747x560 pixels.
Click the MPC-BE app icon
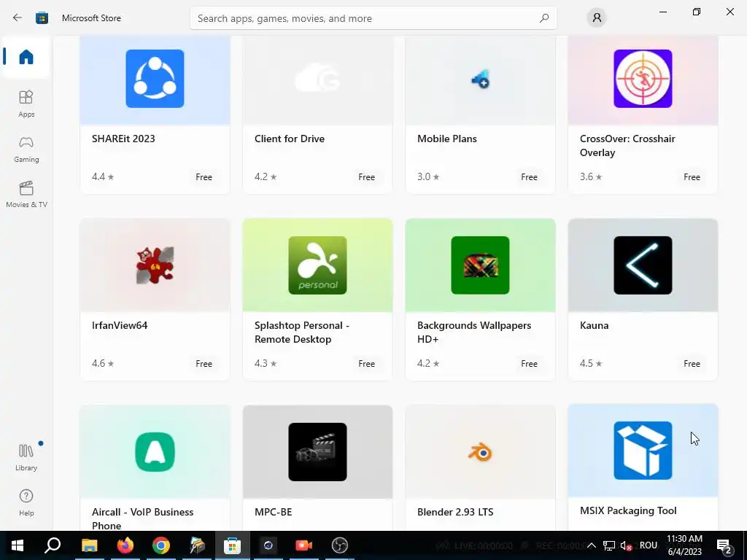pos(317,452)
